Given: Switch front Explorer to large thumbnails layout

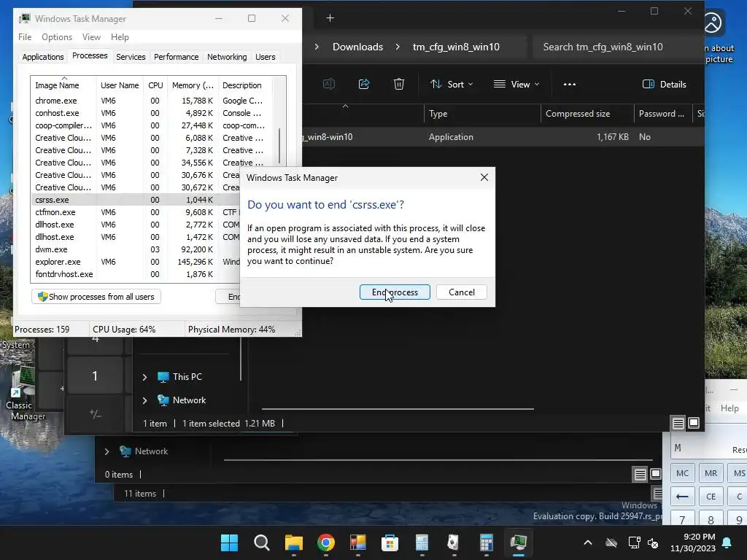Looking at the screenshot, I should 694,423.
